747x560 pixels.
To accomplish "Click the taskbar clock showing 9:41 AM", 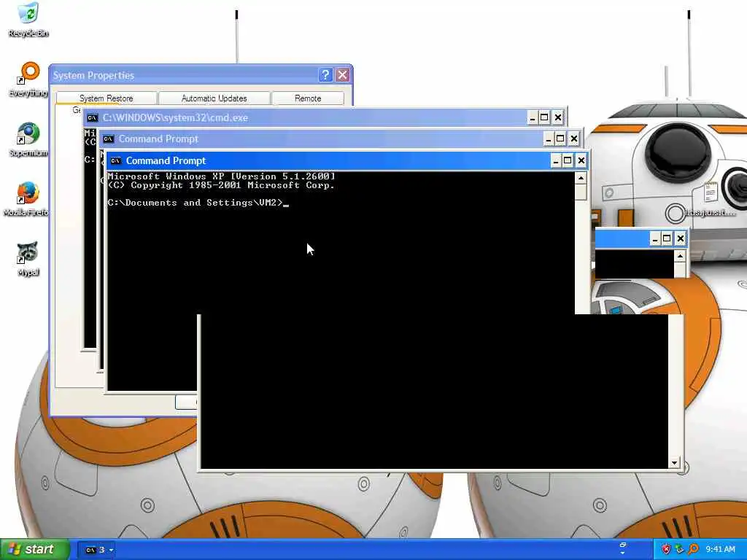I will click(x=720, y=549).
